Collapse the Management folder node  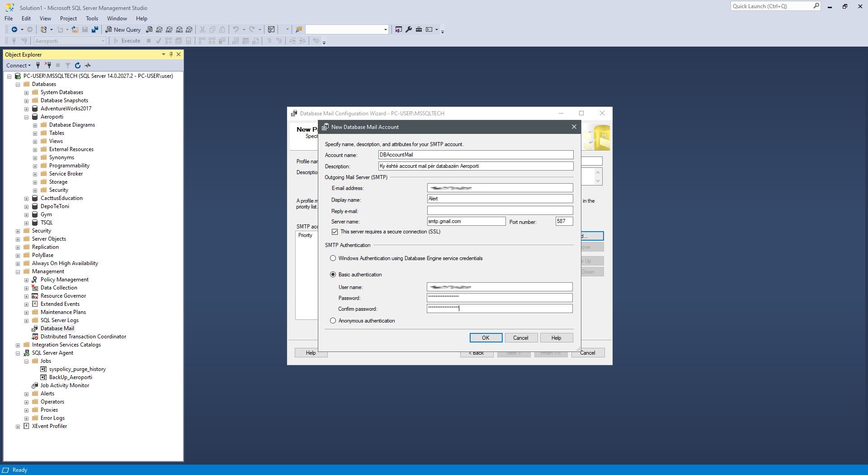[x=18, y=272]
